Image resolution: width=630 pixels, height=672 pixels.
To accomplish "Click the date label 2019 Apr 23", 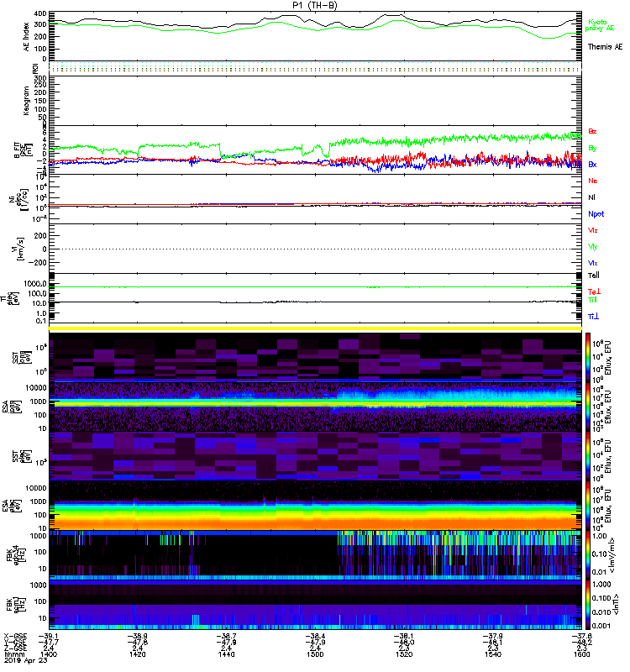I will [26, 660].
